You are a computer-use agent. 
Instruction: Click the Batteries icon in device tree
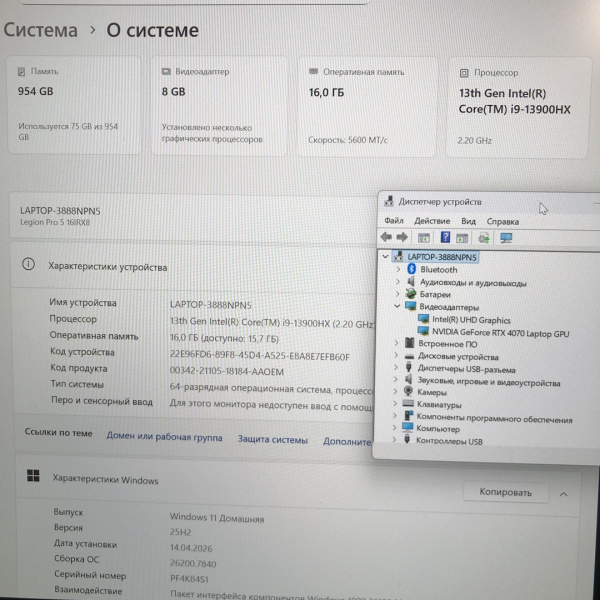point(411,294)
